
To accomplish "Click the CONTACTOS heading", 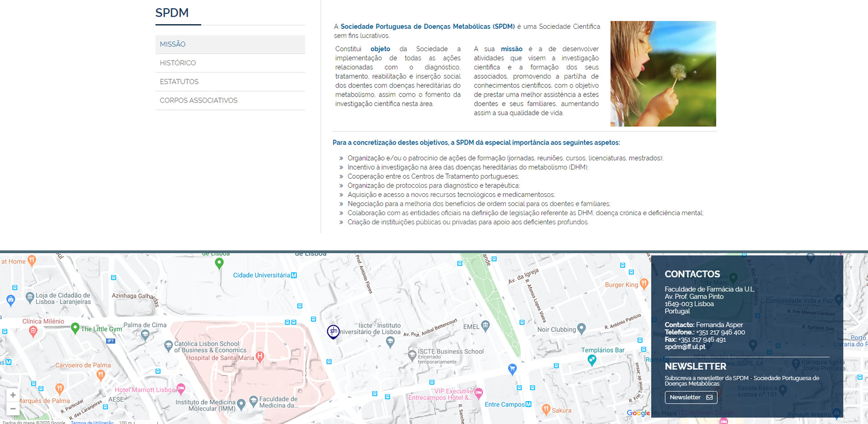I will tap(692, 274).
